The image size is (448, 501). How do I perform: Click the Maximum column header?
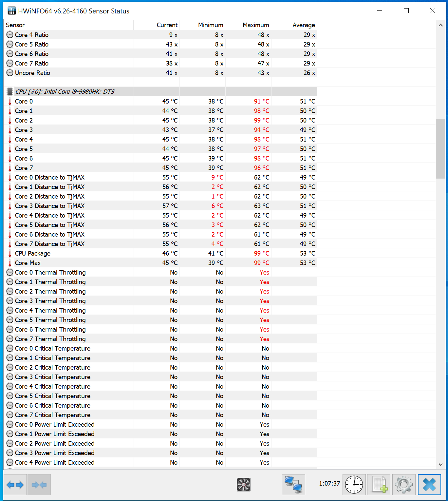click(x=248, y=25)
